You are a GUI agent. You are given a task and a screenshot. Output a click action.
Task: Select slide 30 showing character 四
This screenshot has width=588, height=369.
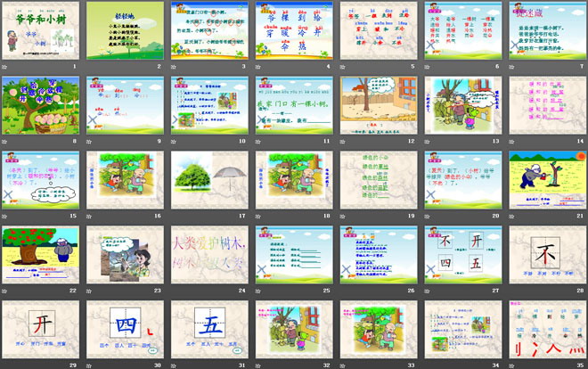click(126, 329)
